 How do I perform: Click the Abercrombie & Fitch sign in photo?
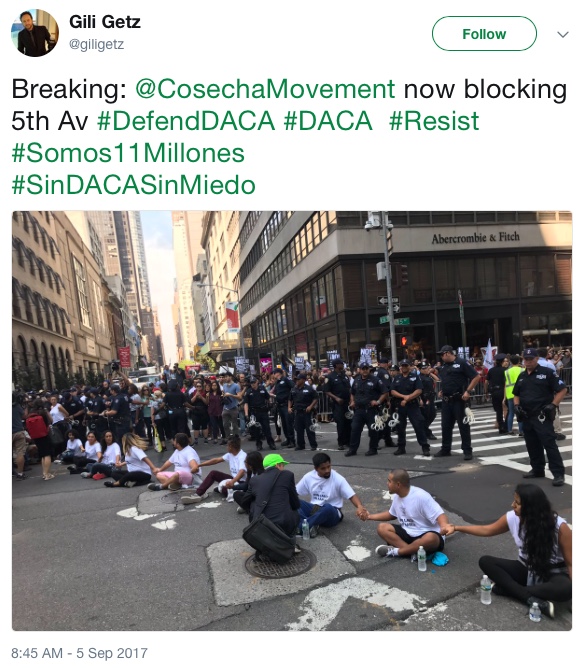click(476, 237)
